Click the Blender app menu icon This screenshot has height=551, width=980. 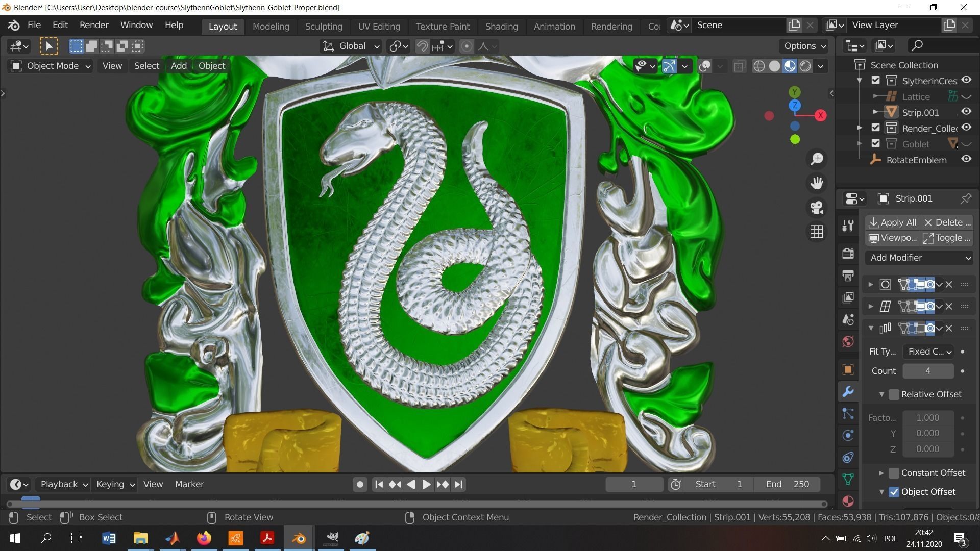14,25
